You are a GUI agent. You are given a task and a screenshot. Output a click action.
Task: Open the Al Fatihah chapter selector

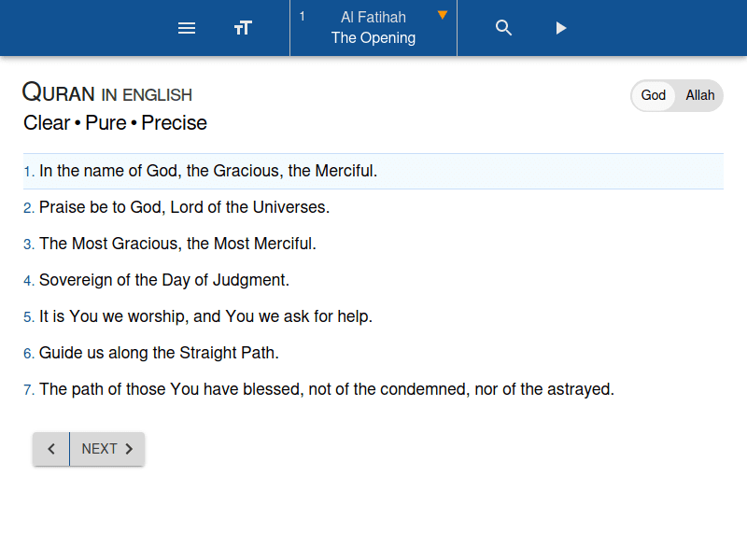(x=373, y=17)
